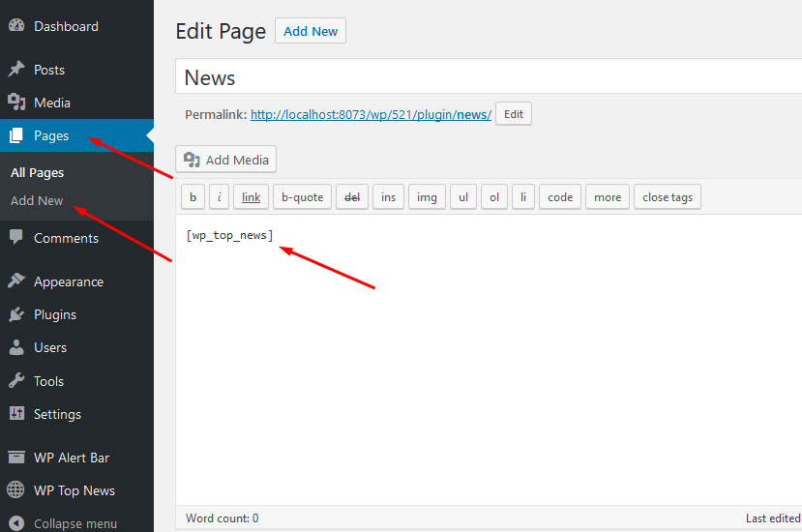Insert bold tag with b button
The width and height of the screenshot is (802, 532).
pyautogui.click(x=193, y=197)
